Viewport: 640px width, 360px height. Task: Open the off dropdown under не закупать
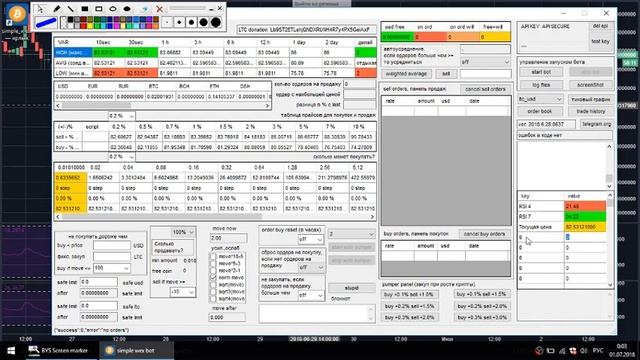(311, 295)
